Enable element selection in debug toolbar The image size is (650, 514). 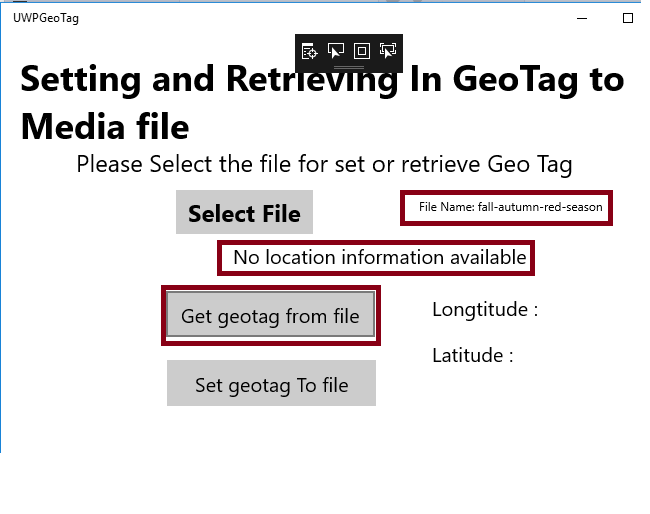click(336, 51)
